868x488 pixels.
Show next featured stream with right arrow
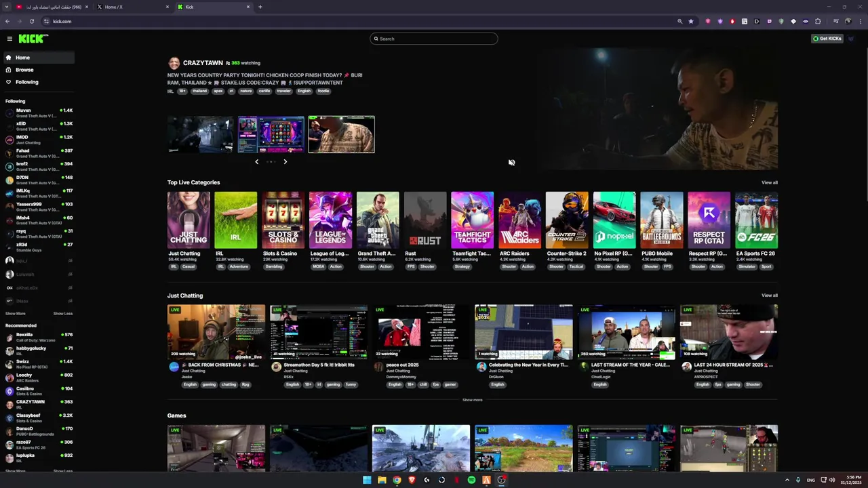pos(285,161)
